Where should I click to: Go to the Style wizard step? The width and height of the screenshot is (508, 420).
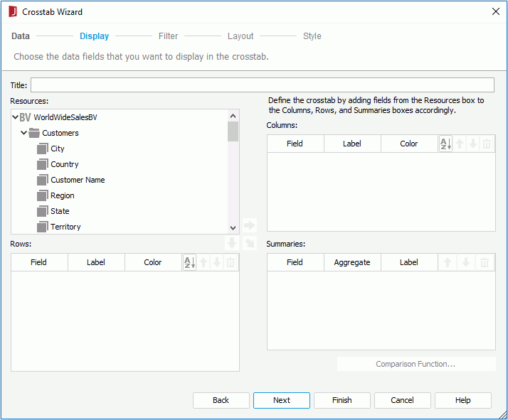coord(312,36)
